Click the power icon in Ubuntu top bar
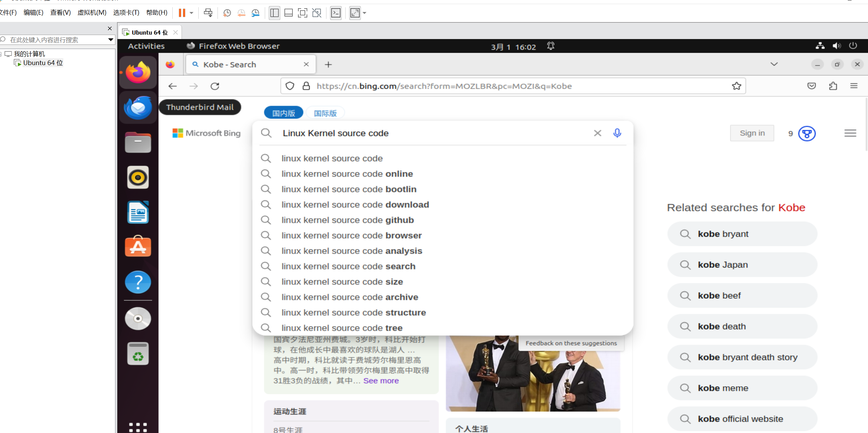This screenshot has height=433, width=868. 853,46
